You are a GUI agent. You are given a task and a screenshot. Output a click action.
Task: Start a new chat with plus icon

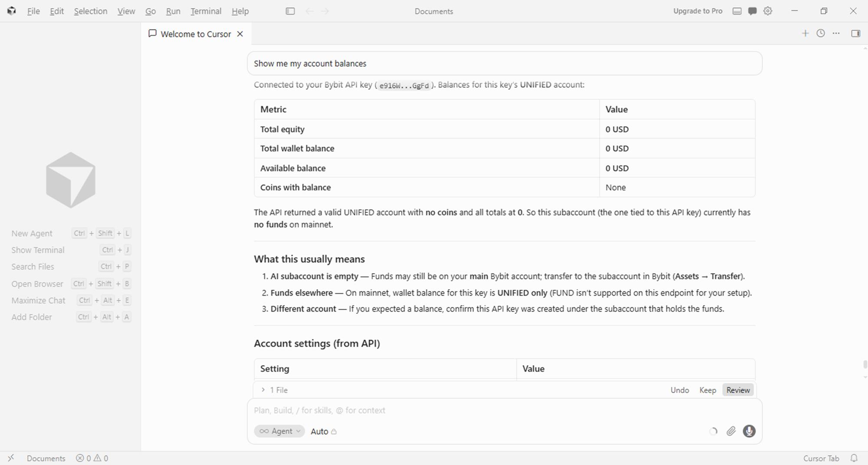(805, 33)
